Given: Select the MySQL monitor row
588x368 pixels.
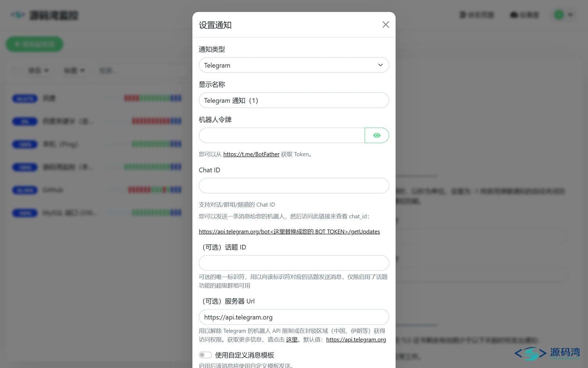Looking at the screenshot, I should pyautogui.click(x=97, y=213).
